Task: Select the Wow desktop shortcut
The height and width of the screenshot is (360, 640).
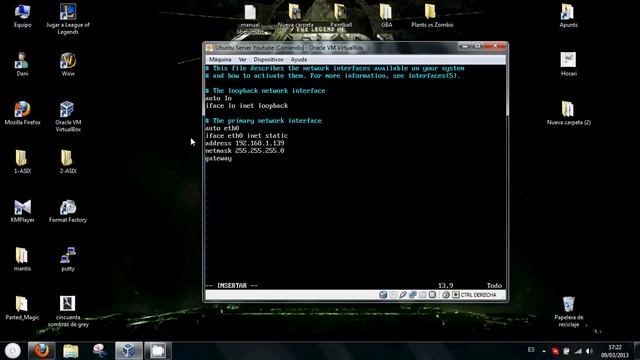Action: coord(68,64)
